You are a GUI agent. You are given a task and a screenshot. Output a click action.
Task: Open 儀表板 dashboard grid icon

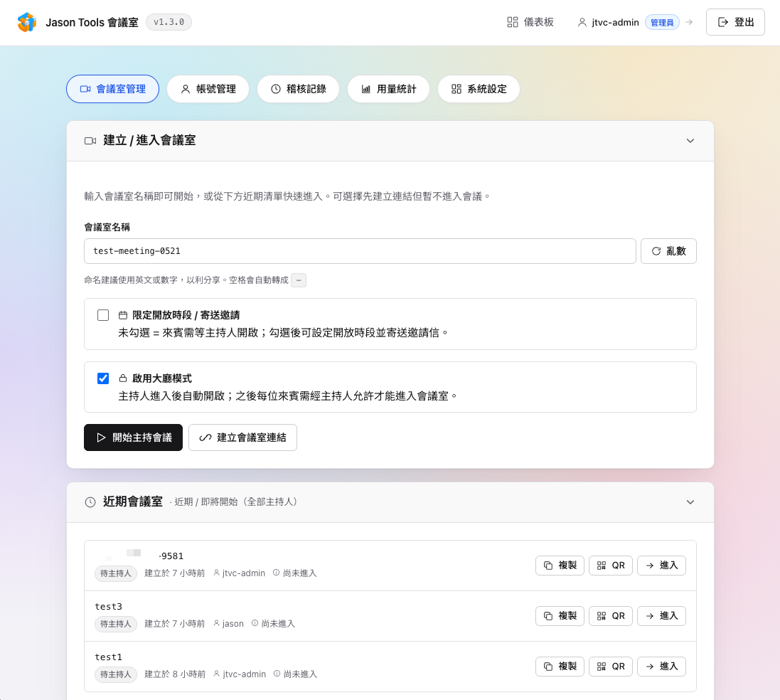pos(513,22)
